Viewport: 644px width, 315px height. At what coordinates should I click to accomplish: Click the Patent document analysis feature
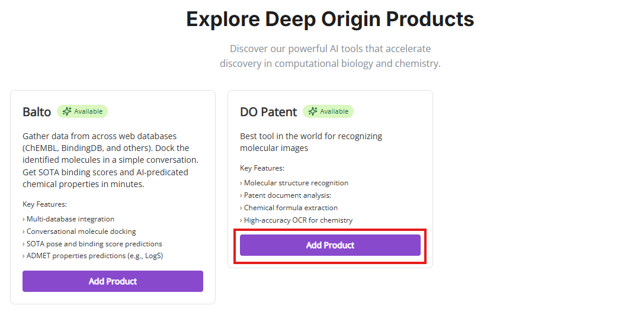287,195
